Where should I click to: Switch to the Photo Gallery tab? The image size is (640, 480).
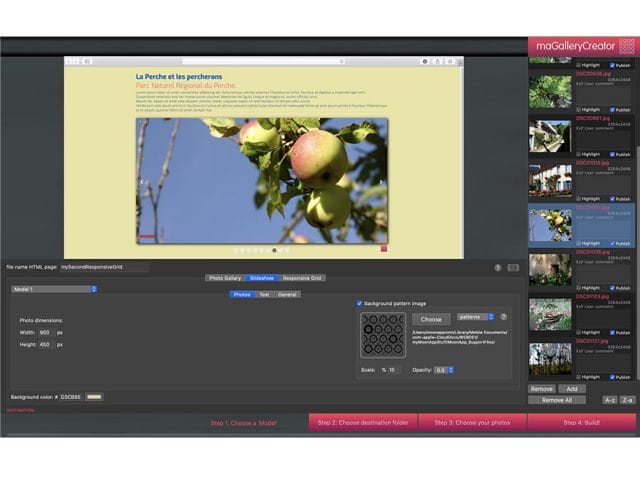[225, 278]
